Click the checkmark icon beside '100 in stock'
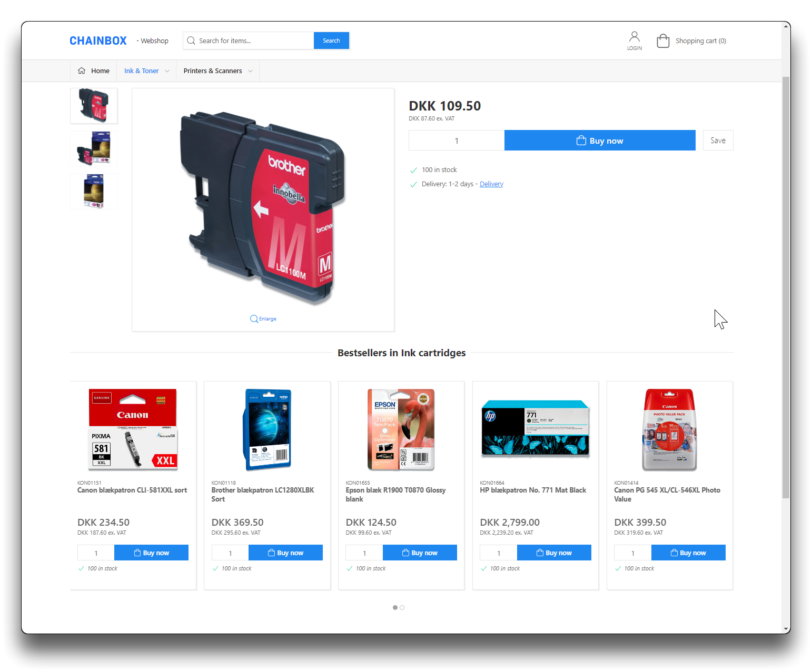This screenshot has width=812, height=672. 413,170
